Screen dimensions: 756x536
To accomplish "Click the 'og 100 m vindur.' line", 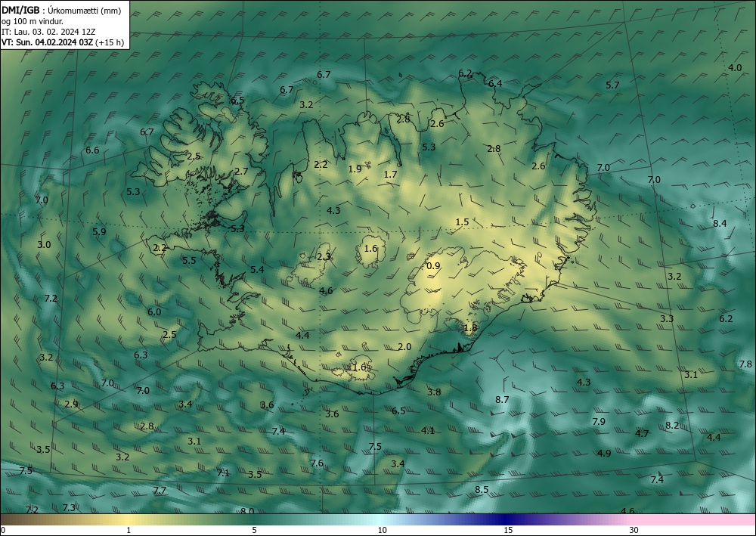I will coord(33,21).
